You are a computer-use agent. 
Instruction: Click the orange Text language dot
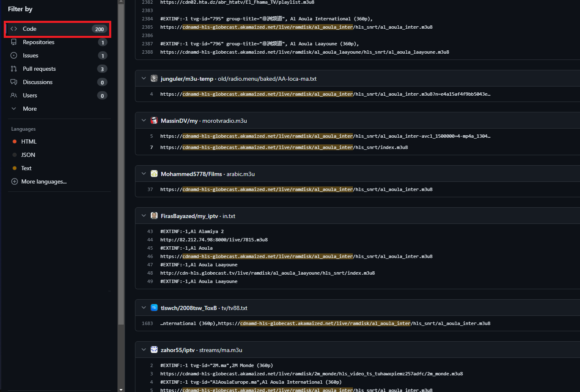click(15, 168)
